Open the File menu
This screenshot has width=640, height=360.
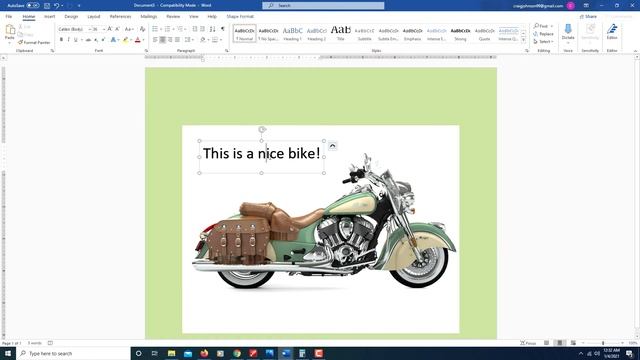point(9,16)
